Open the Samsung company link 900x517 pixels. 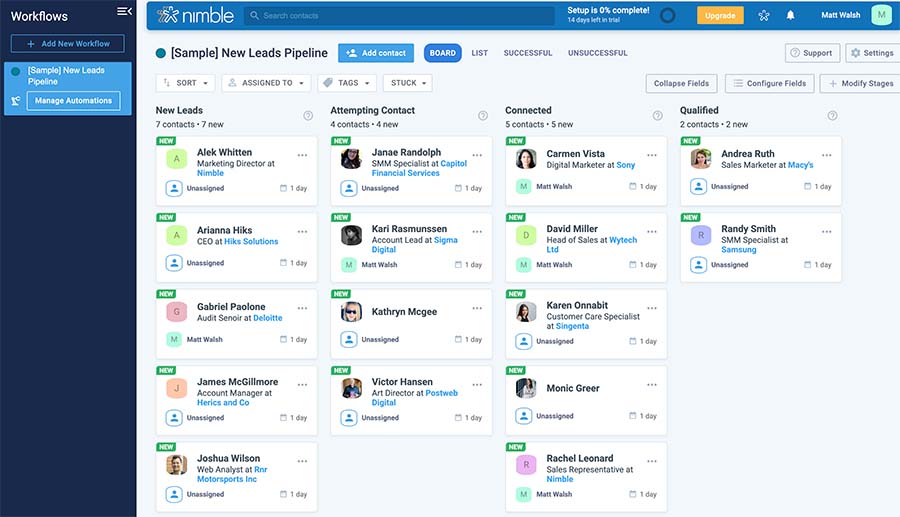[x=739, y=250]
